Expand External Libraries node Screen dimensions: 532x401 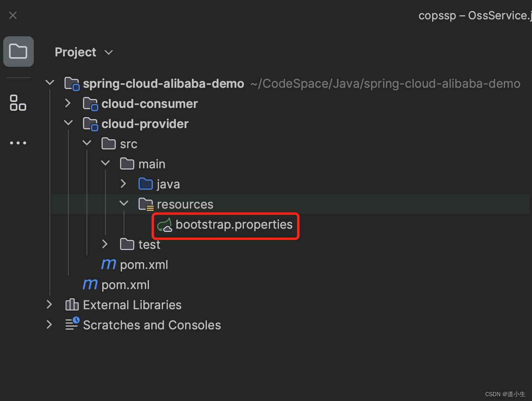tap(49, 304)
